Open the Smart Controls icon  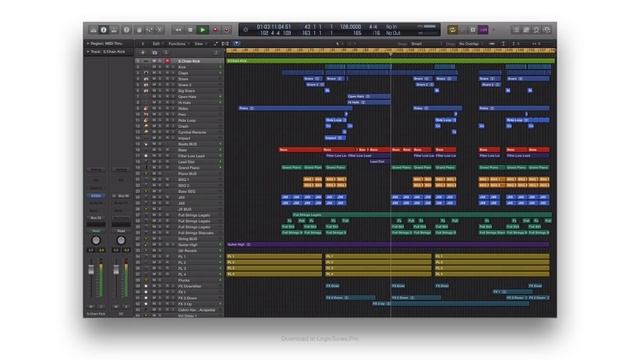coord(139,30)
